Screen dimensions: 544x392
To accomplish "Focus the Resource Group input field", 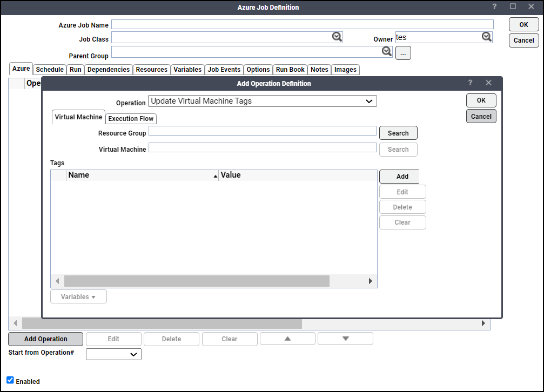I will click(x=263, y=131).
